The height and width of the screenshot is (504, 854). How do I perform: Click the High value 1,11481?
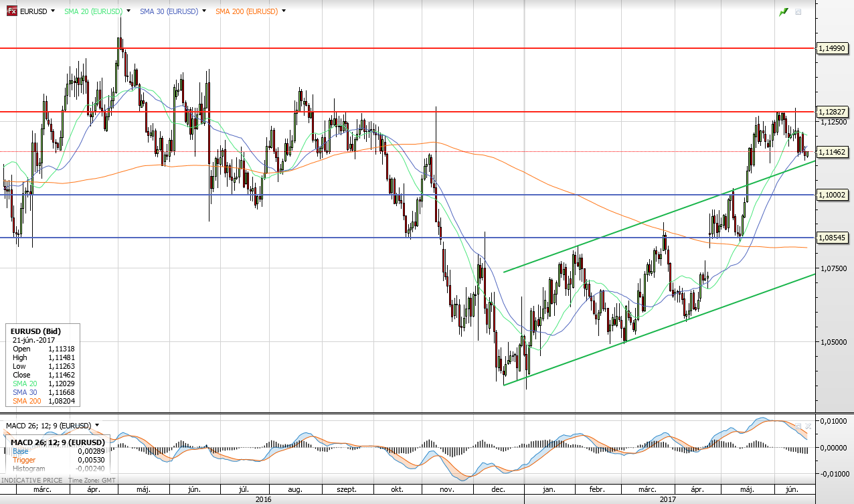click(61, 357)
